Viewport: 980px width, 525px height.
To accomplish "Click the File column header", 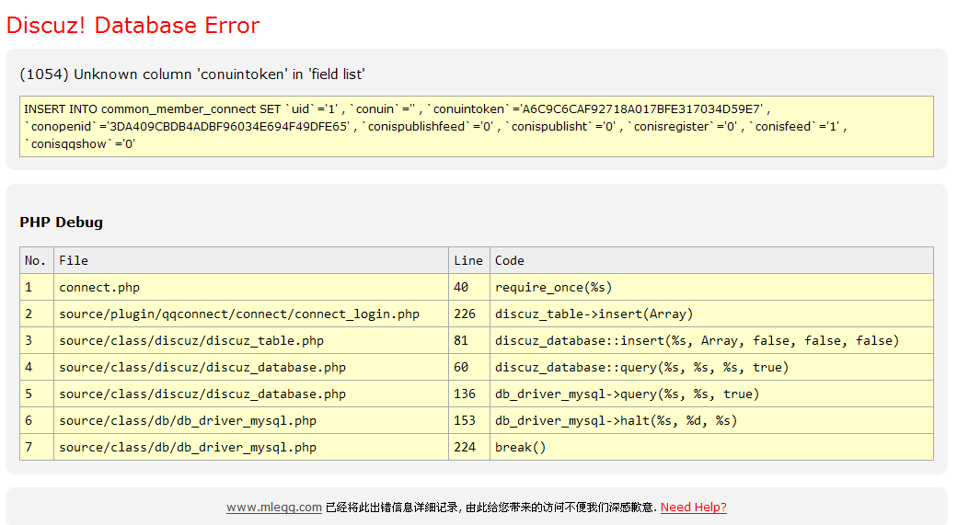I will point(74,260).
